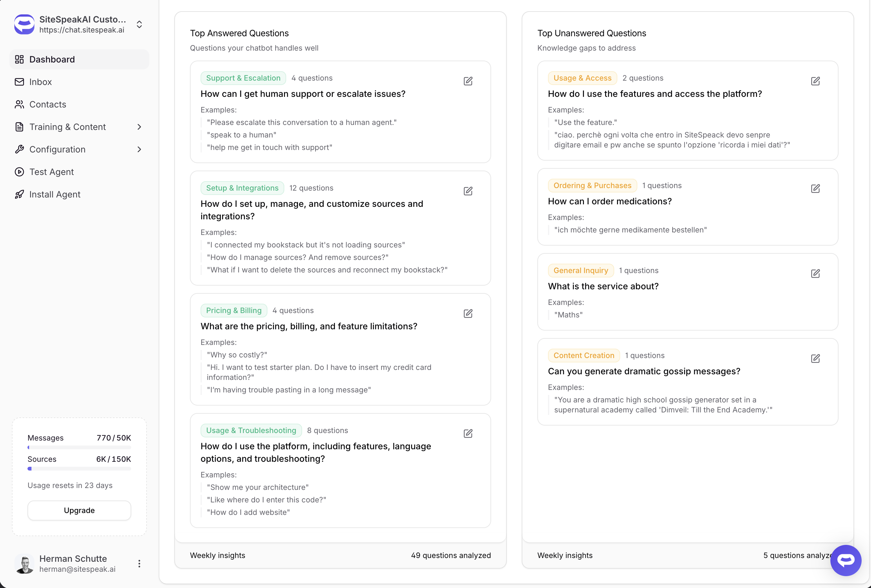Click Herman Schutte's profile avatar
The image size is (871, 588).
click(25, 564)
